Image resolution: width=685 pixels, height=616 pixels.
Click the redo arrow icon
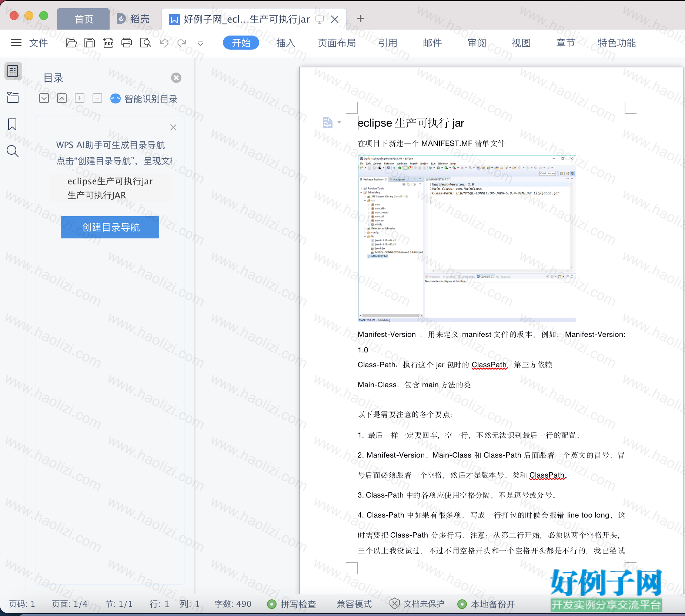tap(182, 43)
